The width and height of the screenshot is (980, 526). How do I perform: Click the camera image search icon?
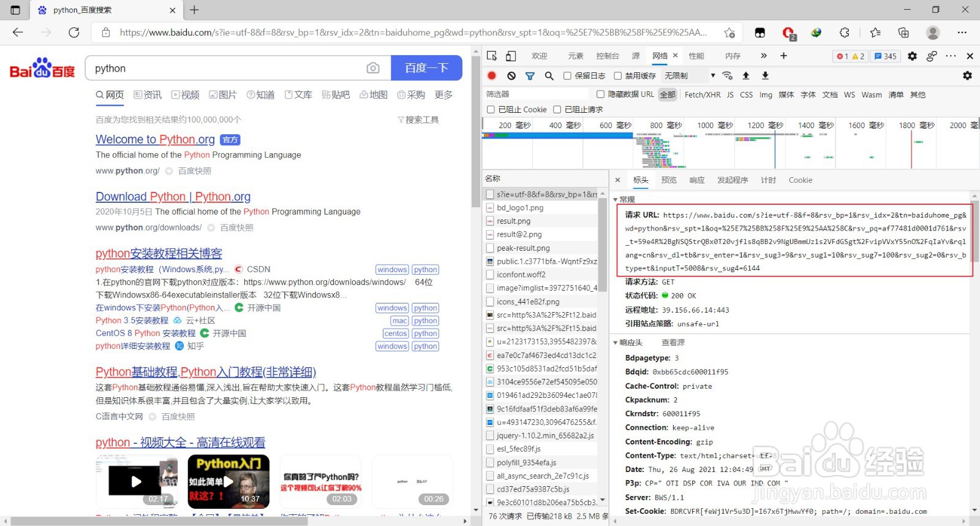373,68
